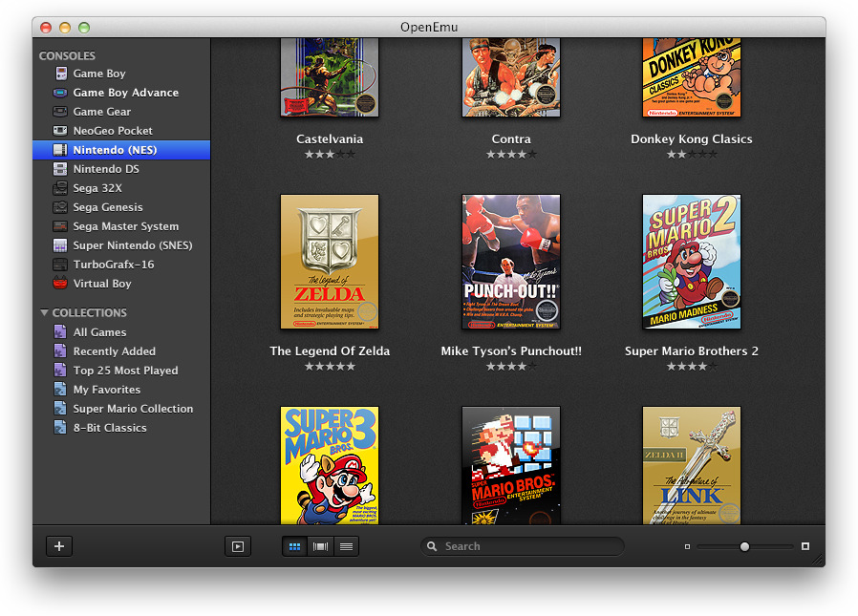Click the play button in bottom toolbar
858x616 pixels.
click(x=238, y=546)
